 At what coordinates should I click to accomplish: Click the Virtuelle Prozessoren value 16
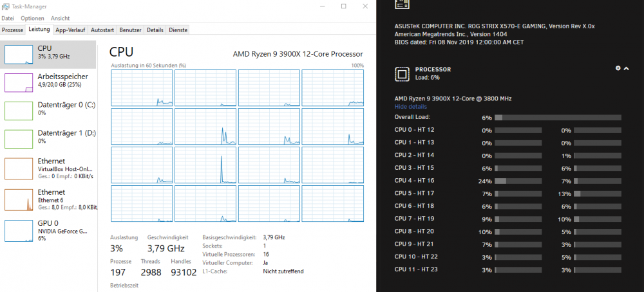[x=266, y=254]
